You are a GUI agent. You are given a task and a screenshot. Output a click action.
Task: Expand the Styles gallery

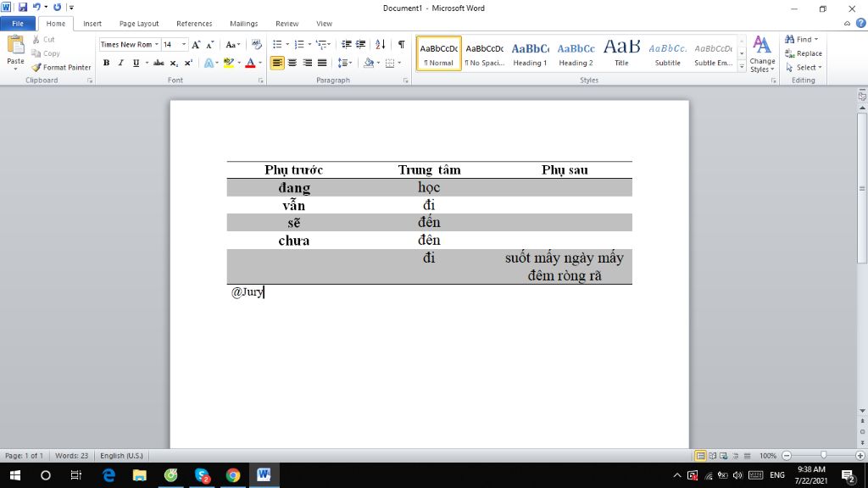click(742, 66)
